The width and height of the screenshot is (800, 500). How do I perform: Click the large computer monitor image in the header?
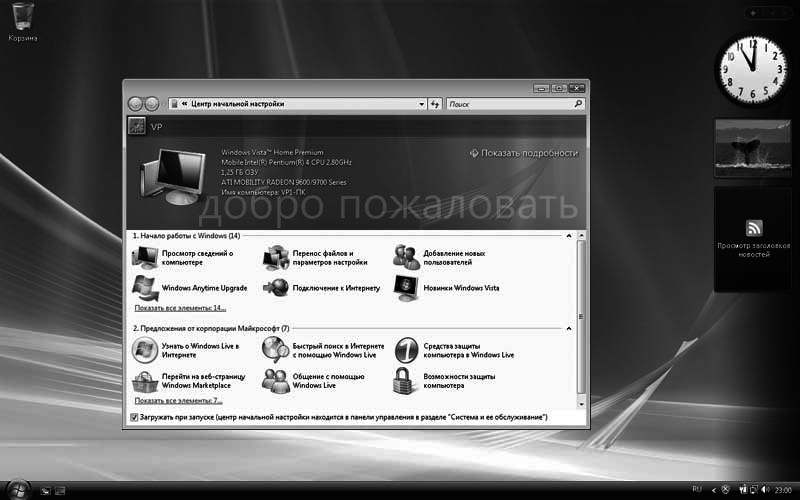[172, 177]
